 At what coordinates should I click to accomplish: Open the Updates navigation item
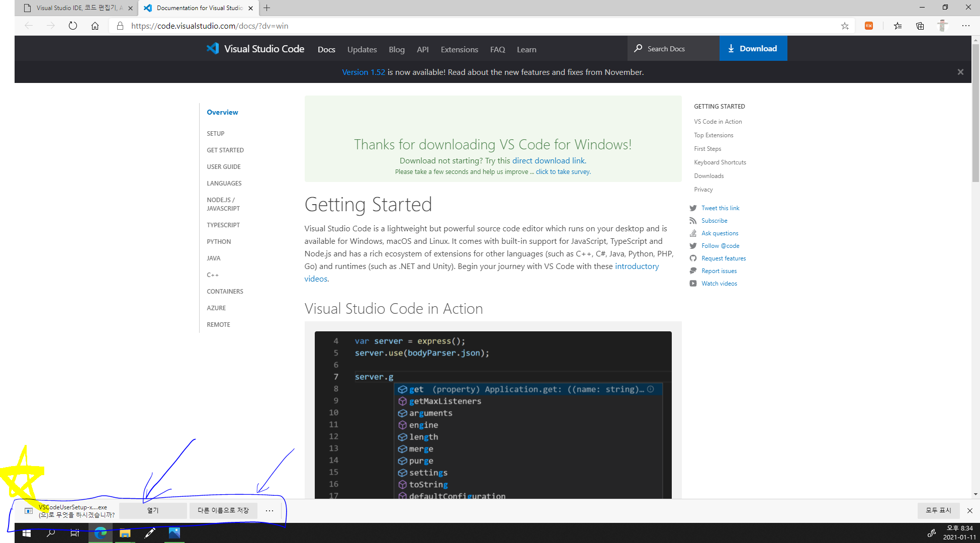(362, 49)
